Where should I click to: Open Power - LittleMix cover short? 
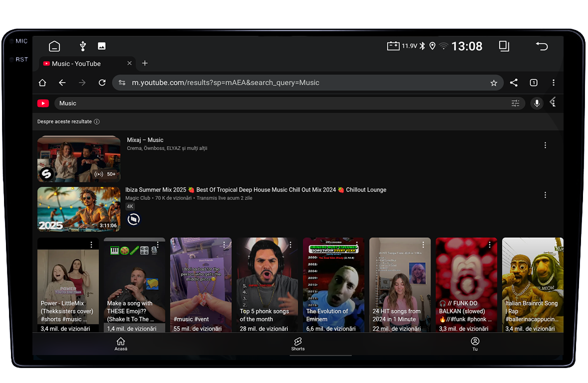pos(68,285)
